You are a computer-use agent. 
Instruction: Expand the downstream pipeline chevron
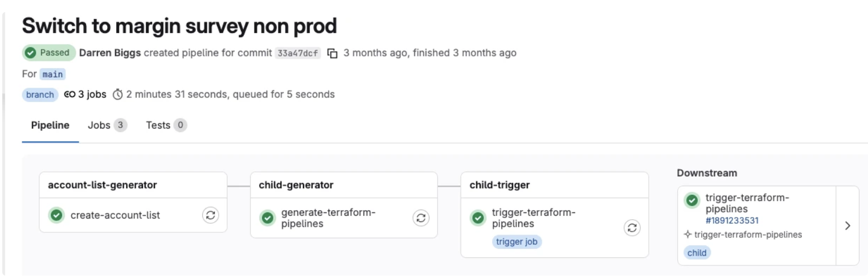pyautogui.click(x=847, y=225)
